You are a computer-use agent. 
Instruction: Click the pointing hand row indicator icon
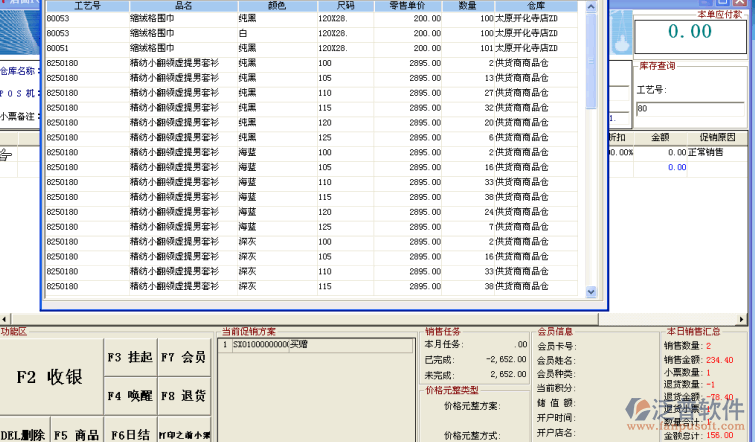pos(8,153)
